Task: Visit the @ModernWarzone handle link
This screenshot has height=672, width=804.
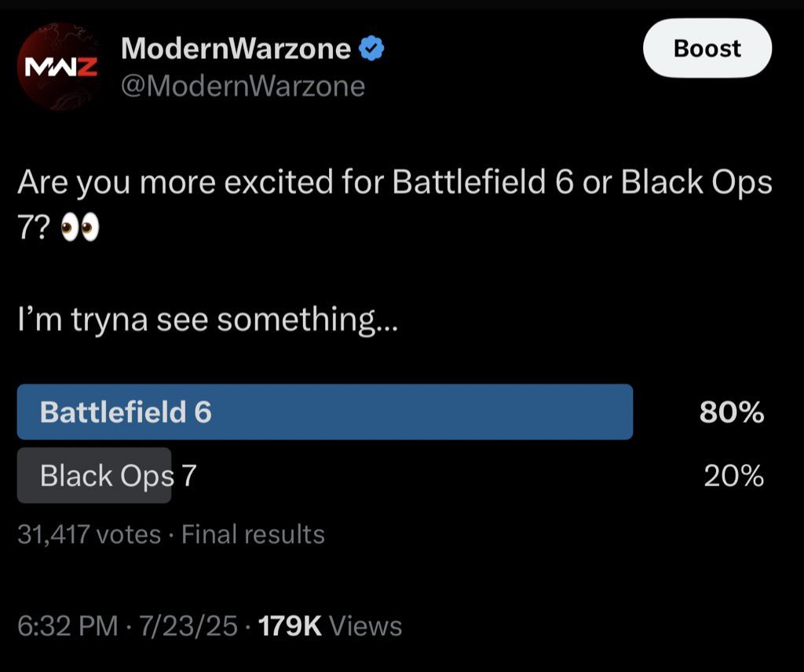Action: [243, 86]
